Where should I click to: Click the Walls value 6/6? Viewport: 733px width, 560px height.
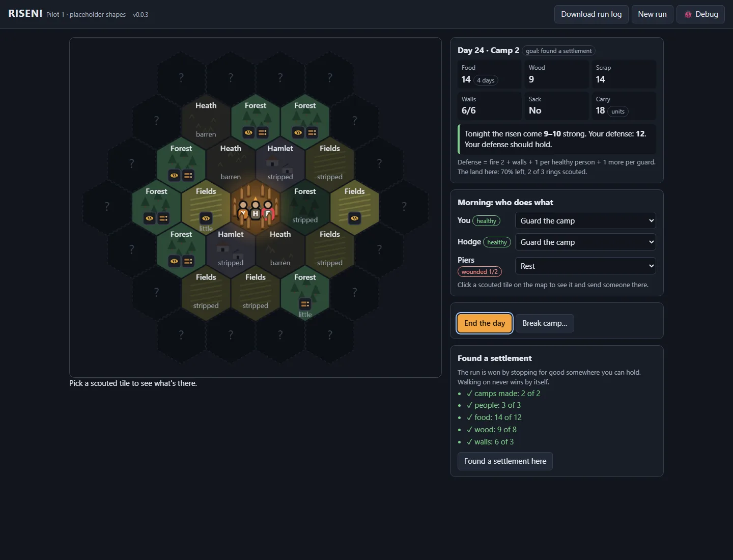pyautogui.click(x=469, y=110)
